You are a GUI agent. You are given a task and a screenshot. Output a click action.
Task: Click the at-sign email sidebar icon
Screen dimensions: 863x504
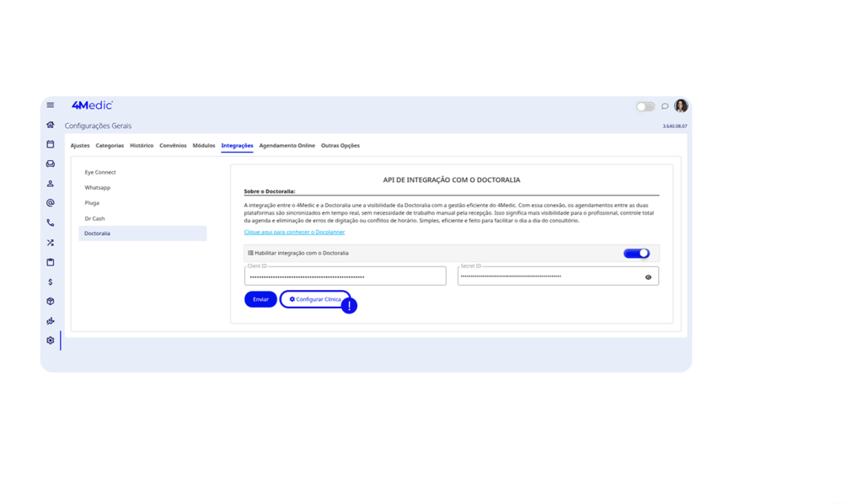(50, 203)
